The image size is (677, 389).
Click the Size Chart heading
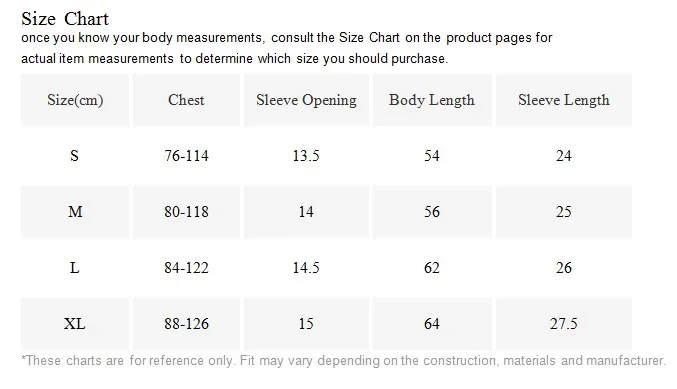pos(65,19)
